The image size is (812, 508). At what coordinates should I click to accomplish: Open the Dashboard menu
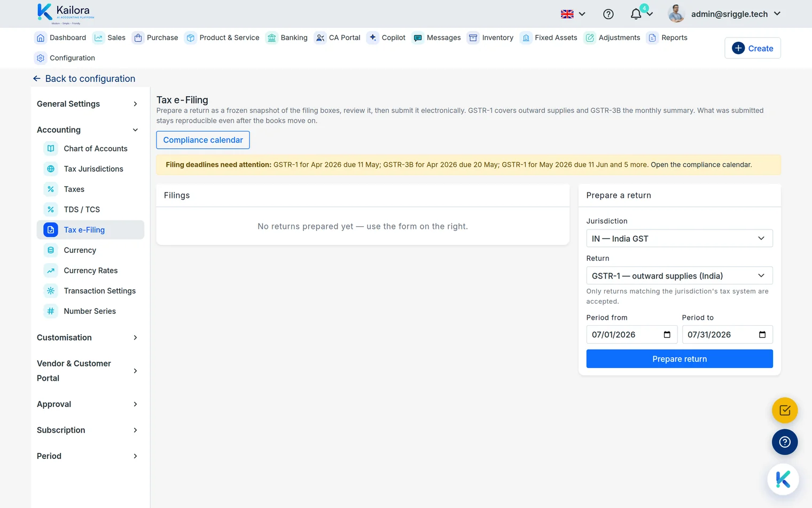(x=60, y=37)
